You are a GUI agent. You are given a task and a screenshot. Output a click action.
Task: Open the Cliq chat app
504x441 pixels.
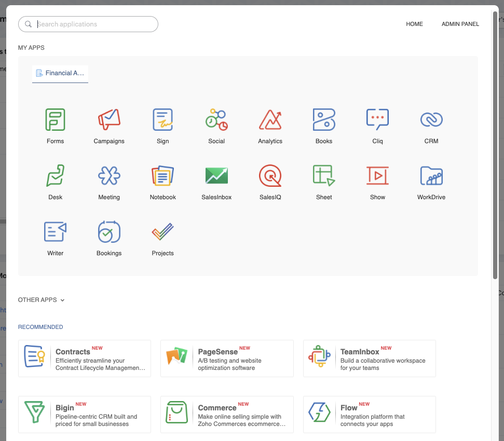tap(377, 120)
